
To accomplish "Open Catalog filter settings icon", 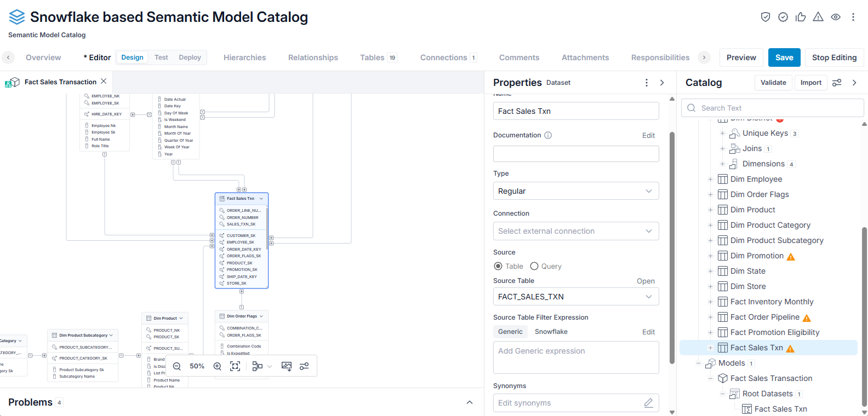I will [837, 83].
